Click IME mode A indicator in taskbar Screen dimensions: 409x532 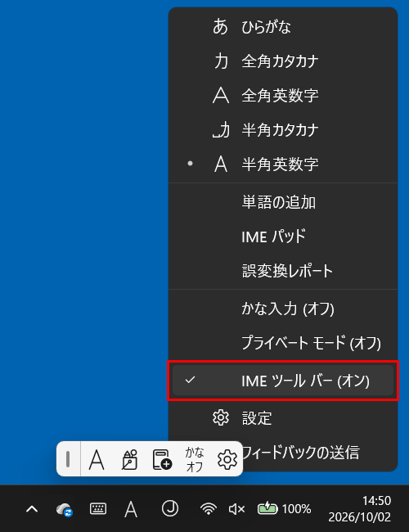click(131, 509)
